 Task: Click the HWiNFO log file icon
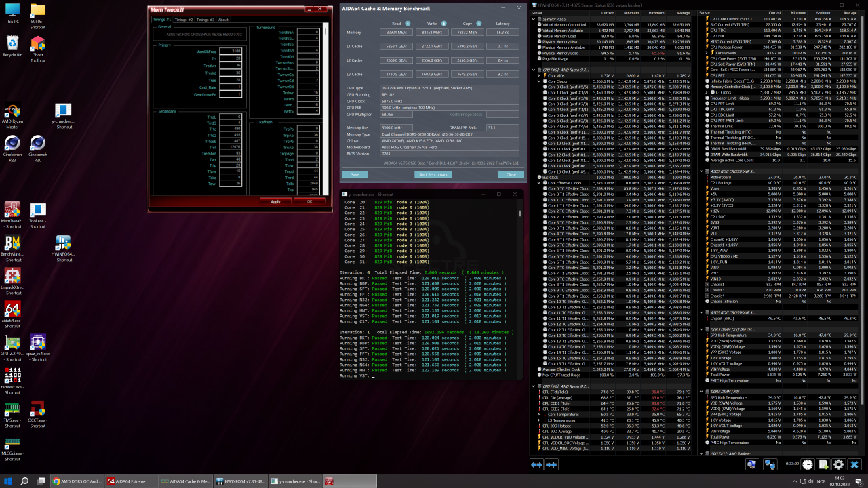click(x=823, y=464)
